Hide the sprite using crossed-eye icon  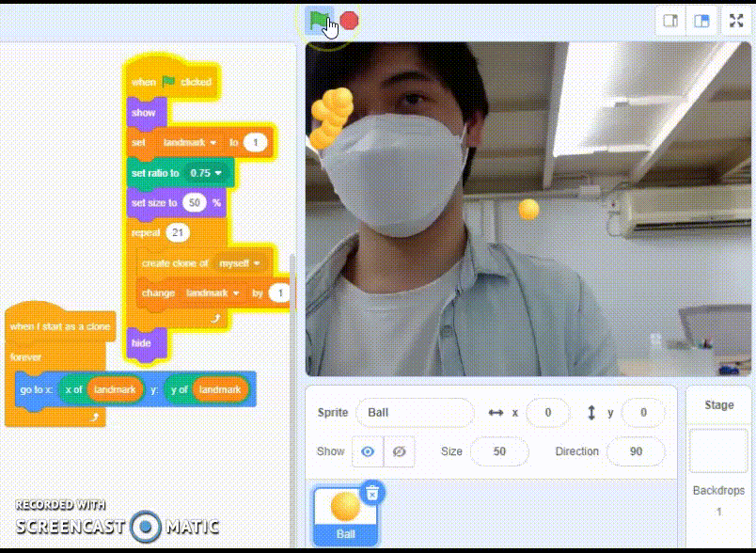pos(399,451)
